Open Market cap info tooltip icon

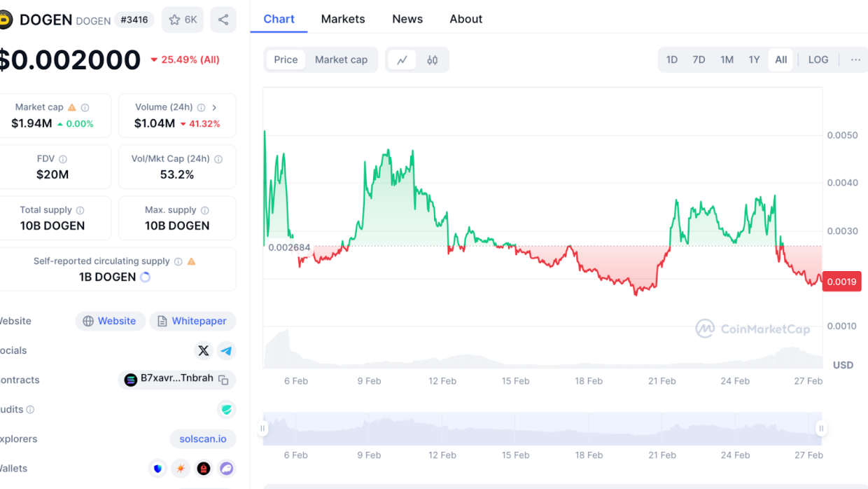pyautogui.click(x=85, y=107)
